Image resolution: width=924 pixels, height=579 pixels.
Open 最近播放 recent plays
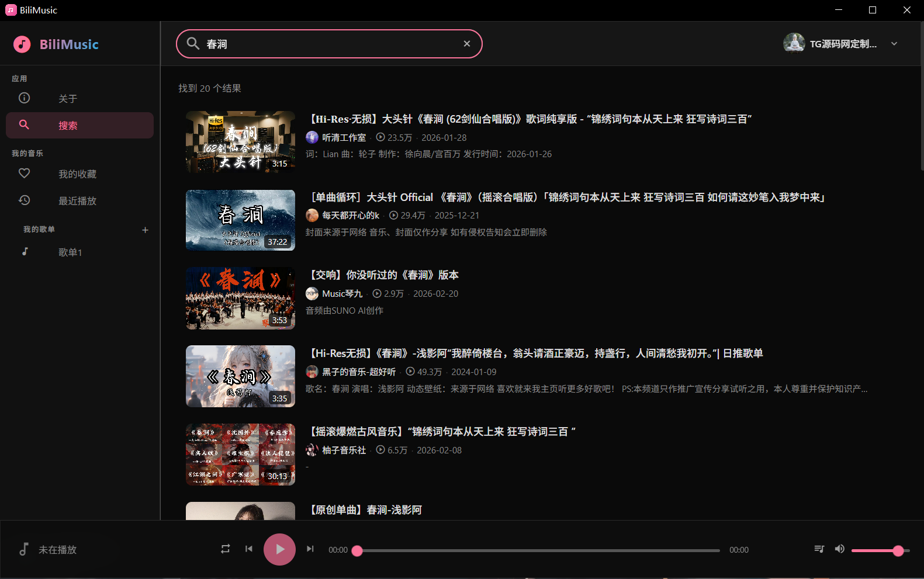(x=77, y=201)
